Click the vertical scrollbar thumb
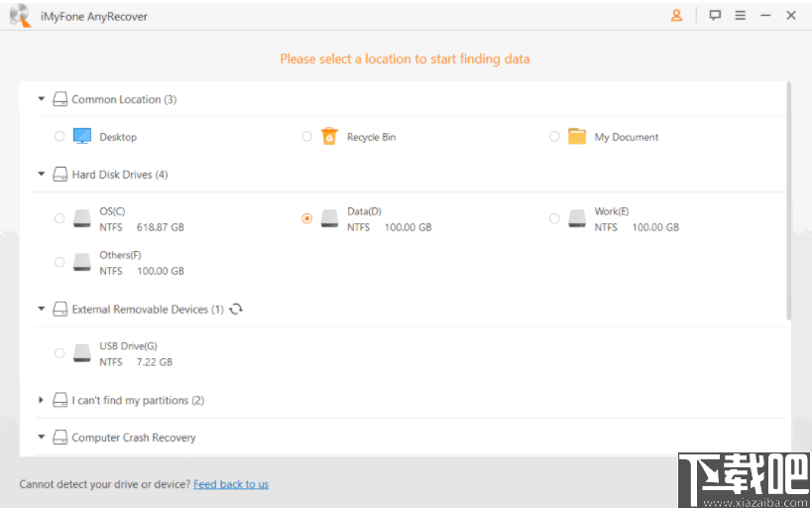Viewport: 812px width, 508px height. click(x=789, y=198)
